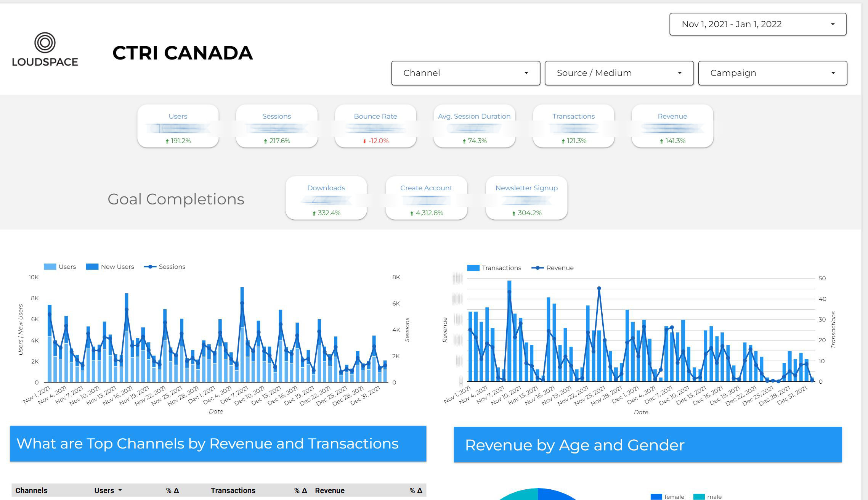868x500 pixels.
Task: Click the Loudspace logo
Action: pyautogui.click(x=45, y=49)
